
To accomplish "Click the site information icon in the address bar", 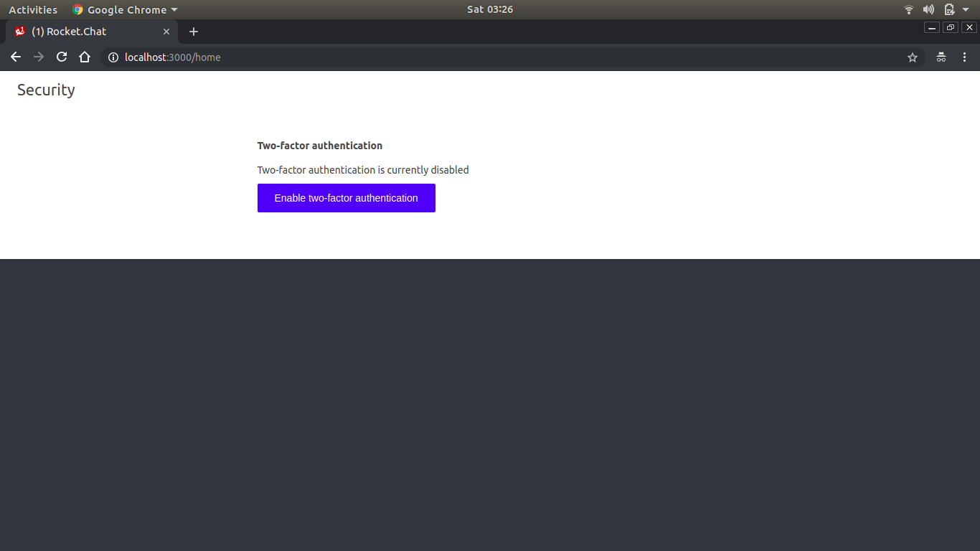I will (113, 57).
